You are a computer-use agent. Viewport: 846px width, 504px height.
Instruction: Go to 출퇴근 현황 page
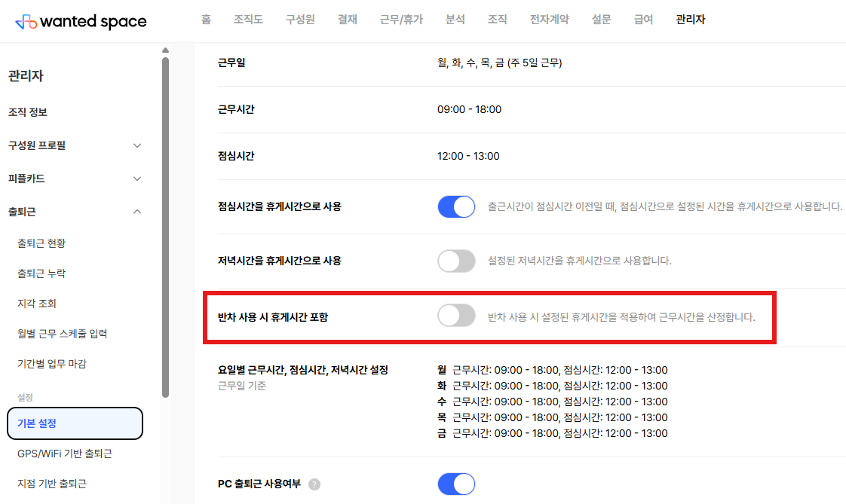tap(41, 243)
